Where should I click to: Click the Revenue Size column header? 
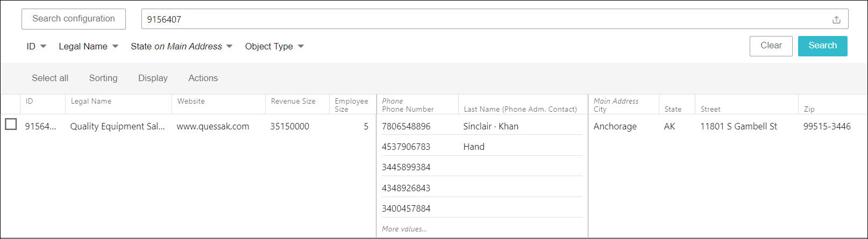[293, 102]
